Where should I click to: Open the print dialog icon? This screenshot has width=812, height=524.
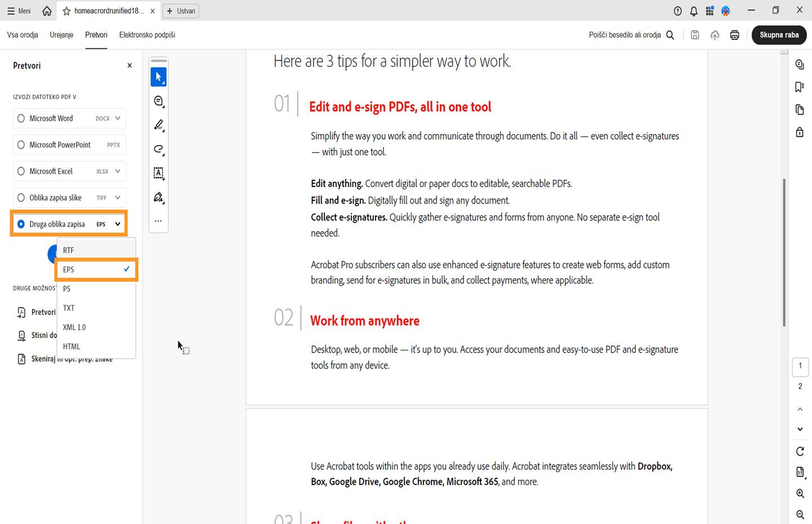(x=734, y=35)
